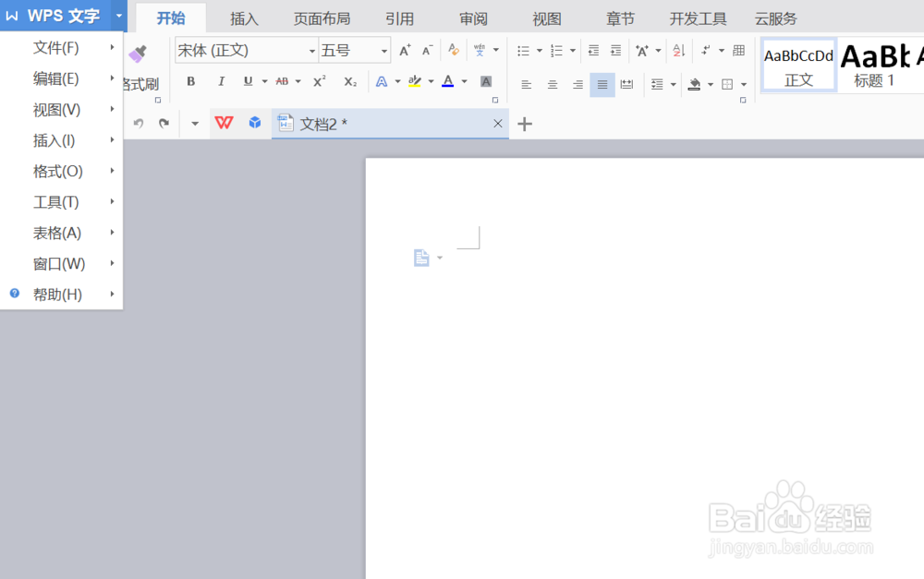924x579 pixels.
Task: Open a new document with the plus button
Action: [524, 123]
